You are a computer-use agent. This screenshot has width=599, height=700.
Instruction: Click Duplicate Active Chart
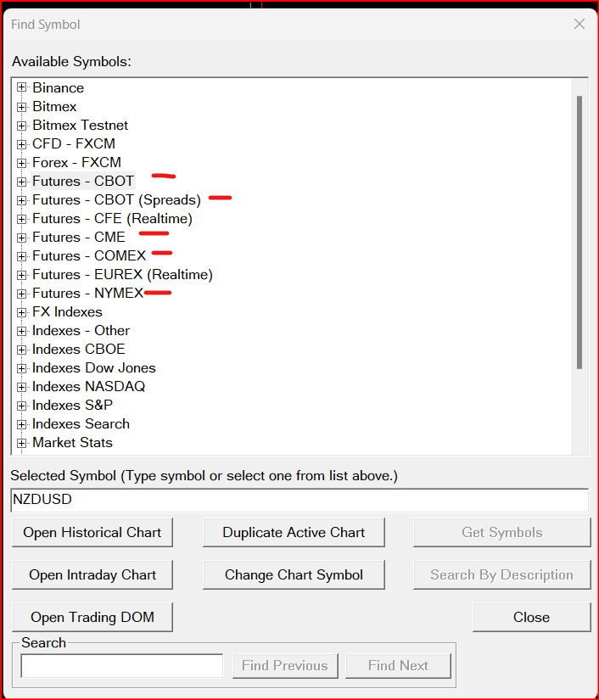294,533
